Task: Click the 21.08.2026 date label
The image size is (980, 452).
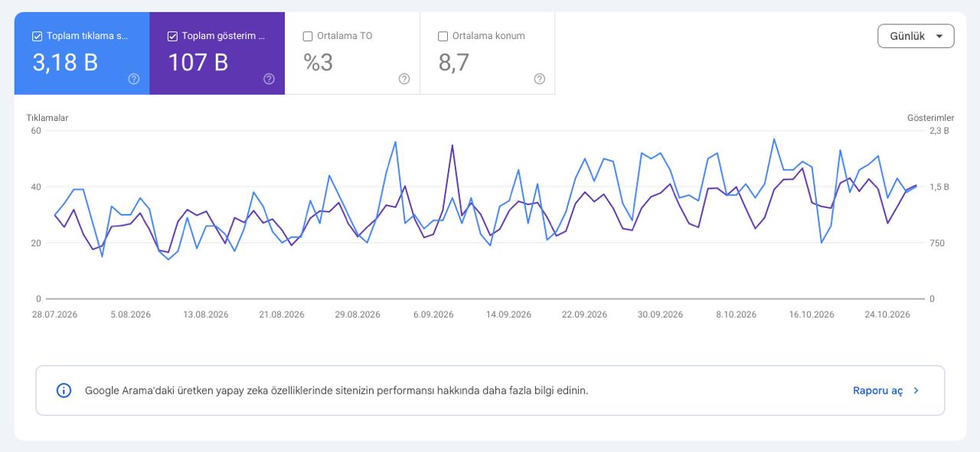Action: coord(282,314)
